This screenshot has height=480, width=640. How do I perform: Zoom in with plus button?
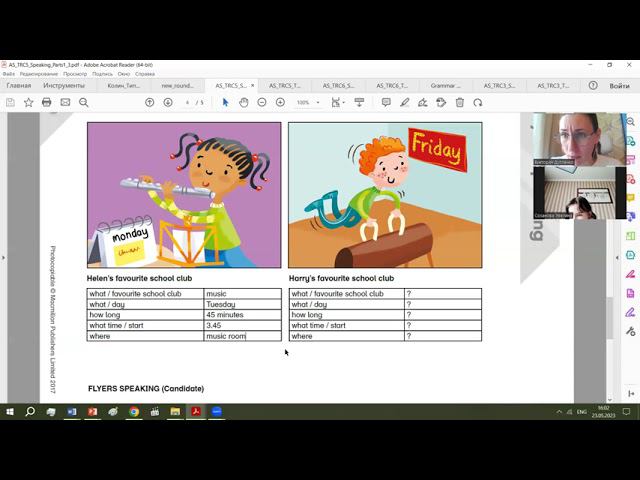point(280,102)
